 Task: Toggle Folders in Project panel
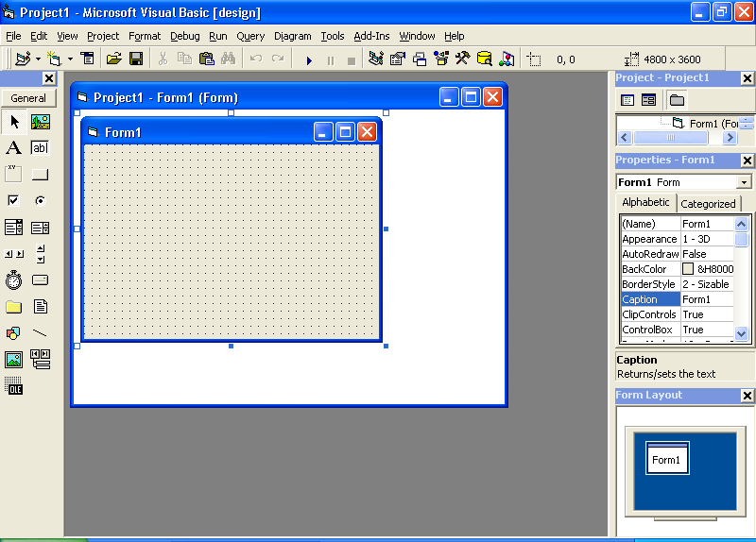coord(677,100)
